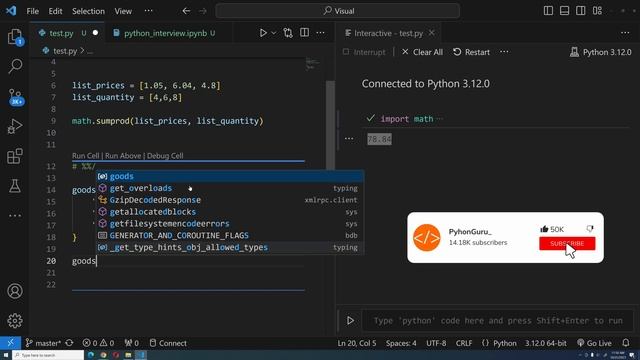Open errors and warnings status indicator
The height and width of the screenshot is (360, 640).
click(98, 343)
